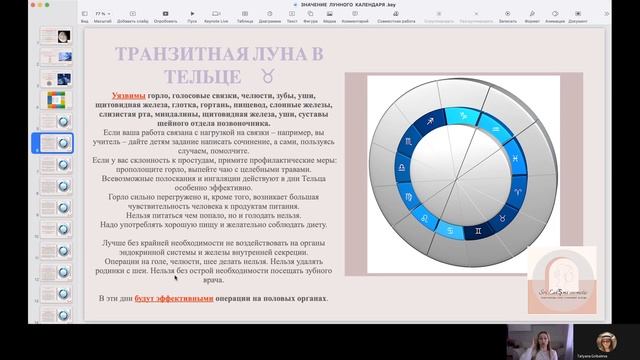Click the Добавить слайд add slide icon

(x=133, y=14)
